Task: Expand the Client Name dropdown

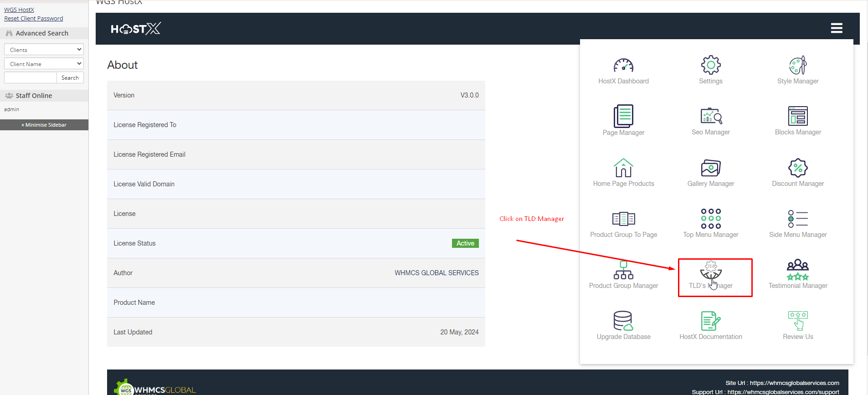Action: [44, 64]
